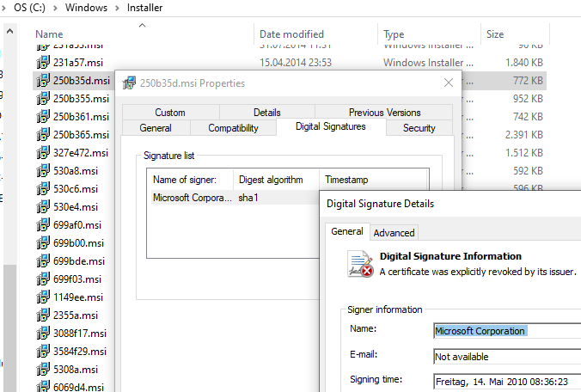Click the 1.840 KB size cell

click(524, 62)
